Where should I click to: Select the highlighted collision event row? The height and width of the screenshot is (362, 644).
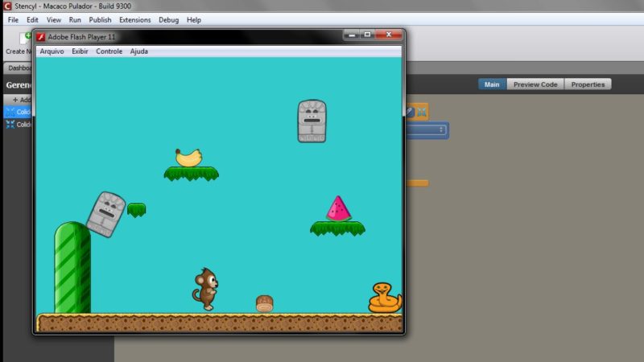tap(18, 112)
